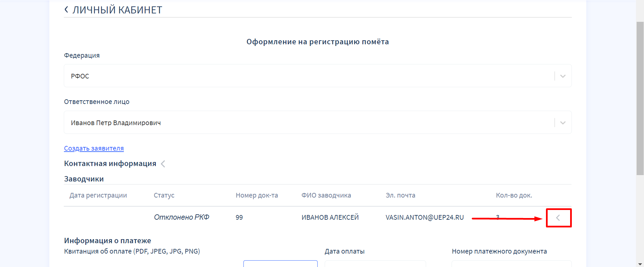Click the Иванов Петр Владимирович selection field

(x=302, y=123)
